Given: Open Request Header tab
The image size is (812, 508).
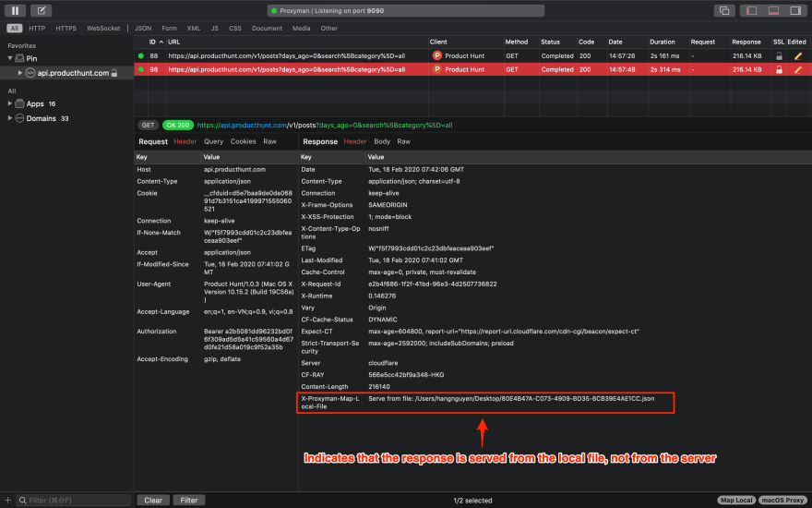Looking at the screenshot, I should pyautogui.click(x=185, y=141).
